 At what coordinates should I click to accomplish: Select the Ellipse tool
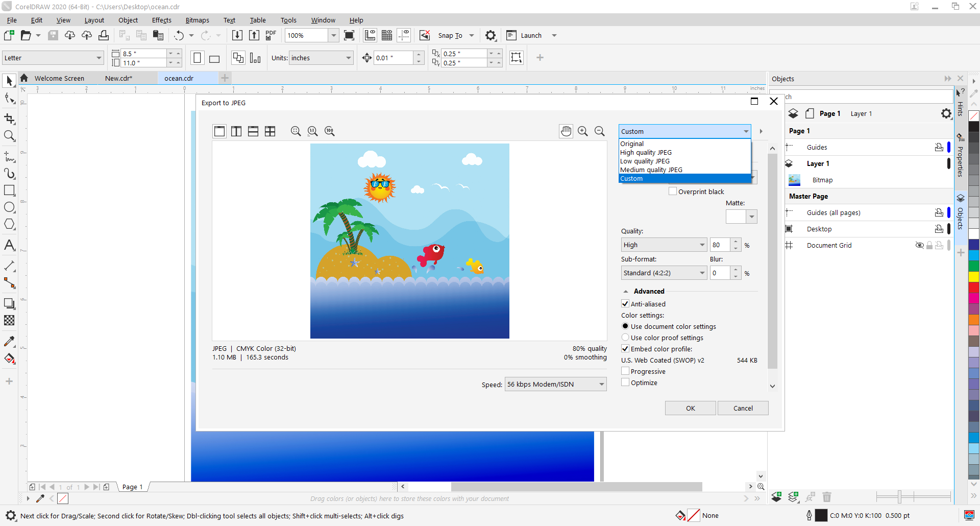9,207
